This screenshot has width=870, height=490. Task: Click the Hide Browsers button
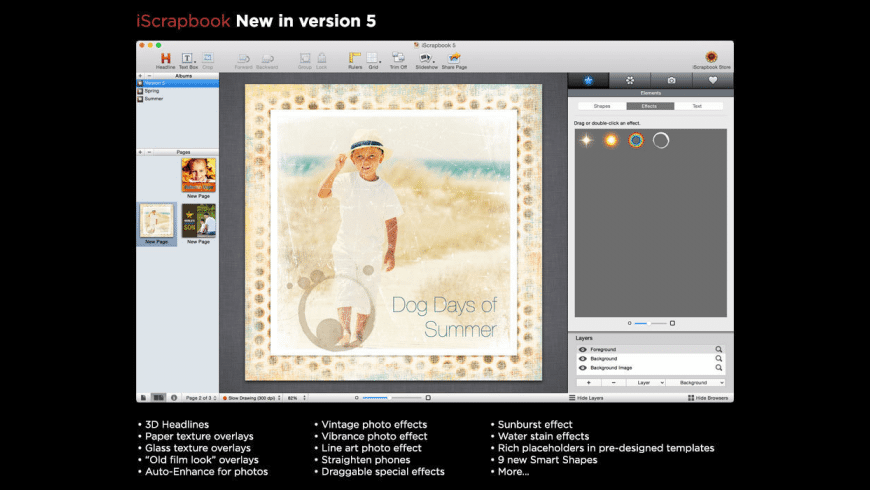pos(708,398)
